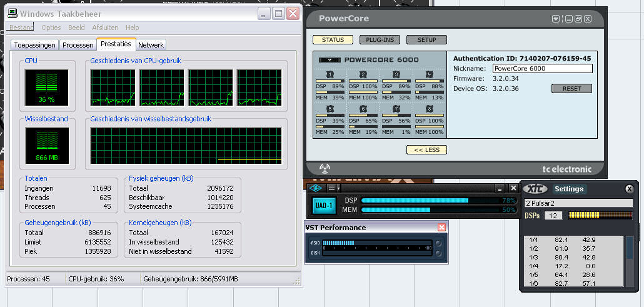
Task: Click CPU-gebruik: 36% in status bar
Action: (x=96, y=279)
